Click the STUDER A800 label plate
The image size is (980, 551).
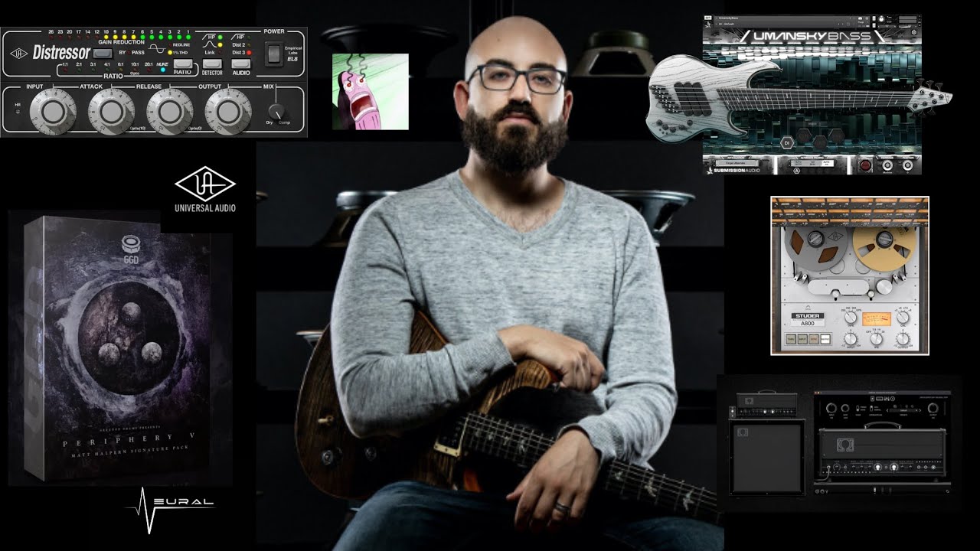click(x=808, y=319)
